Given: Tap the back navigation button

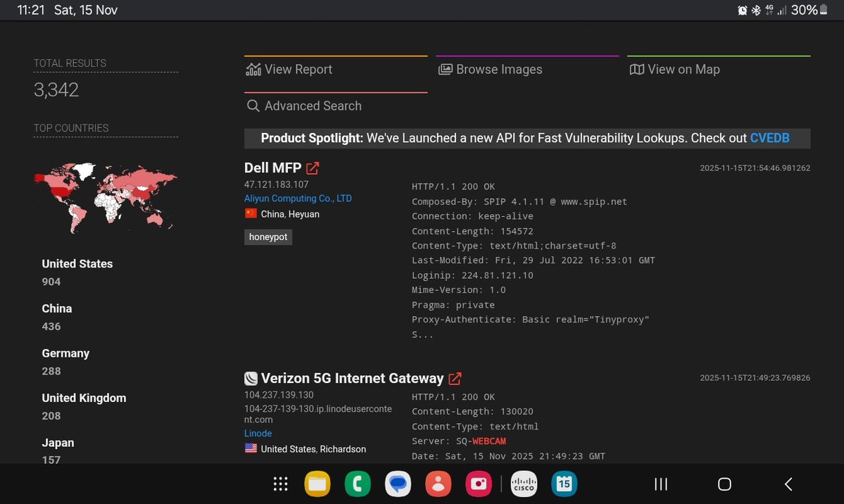Looking at the screenshot, I should pyautogui.click(x=788, y=484).
